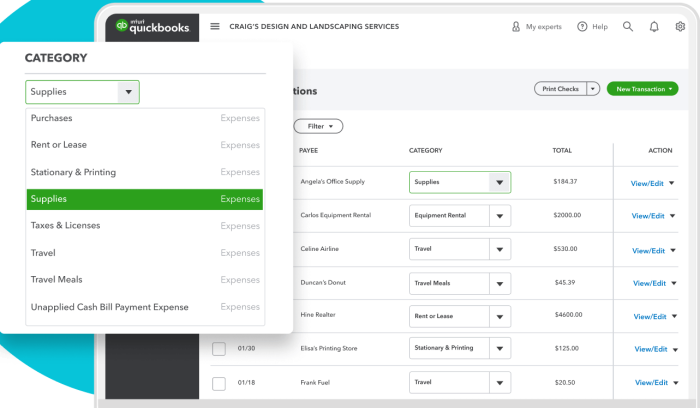This screenshot has height=408, width=700.
Task: Check the box for the 01/30 transaction
Action: tap(219, 349)
